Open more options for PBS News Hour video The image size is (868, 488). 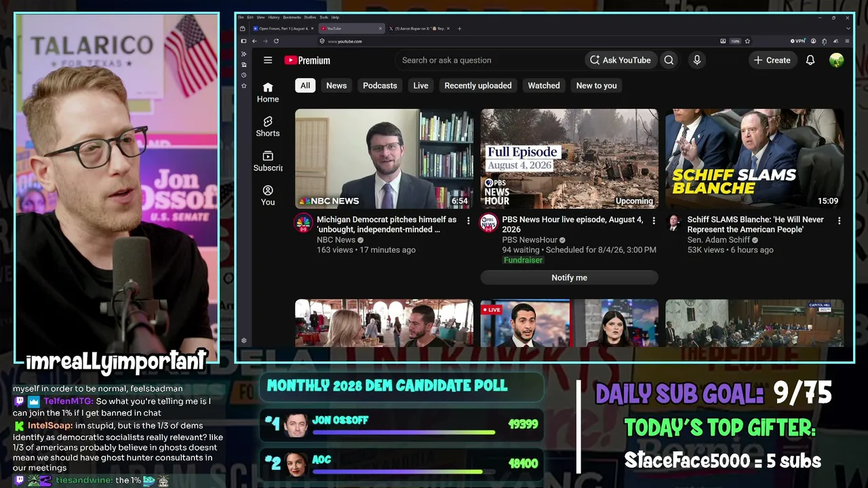pos(654,221)
